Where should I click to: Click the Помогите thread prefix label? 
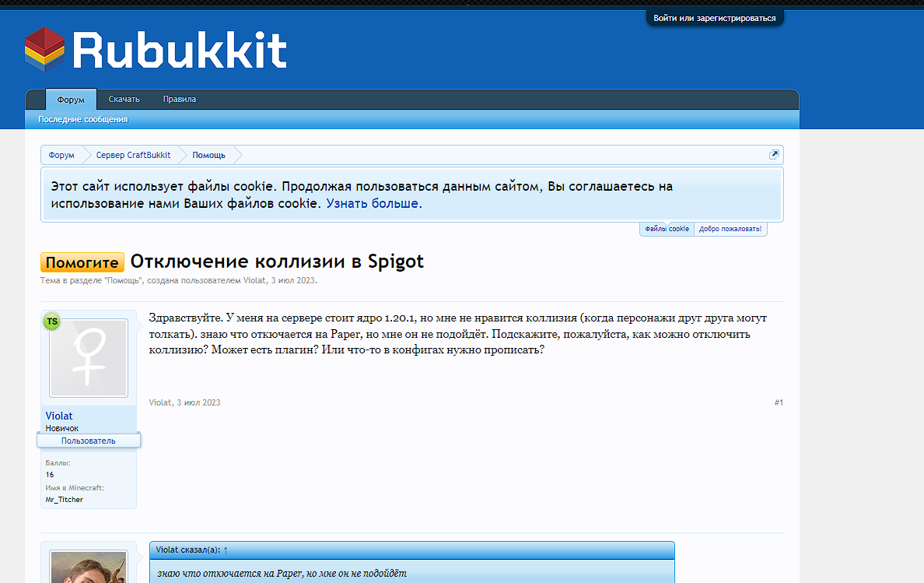82,262
